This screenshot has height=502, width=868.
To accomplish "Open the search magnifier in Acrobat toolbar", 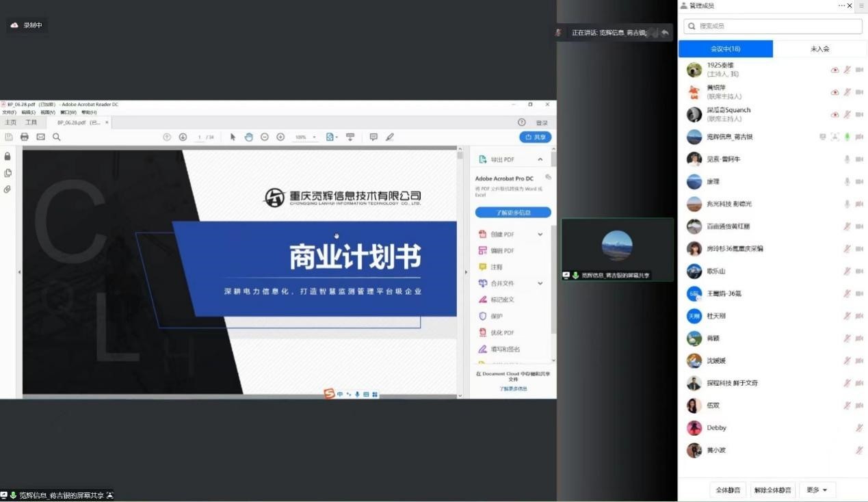I will point(57,137).
